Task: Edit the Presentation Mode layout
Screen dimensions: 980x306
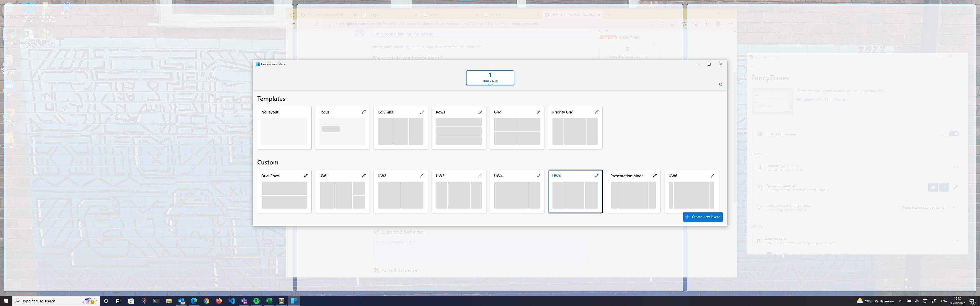Action: pyautogui.click(x=655, y=176)
